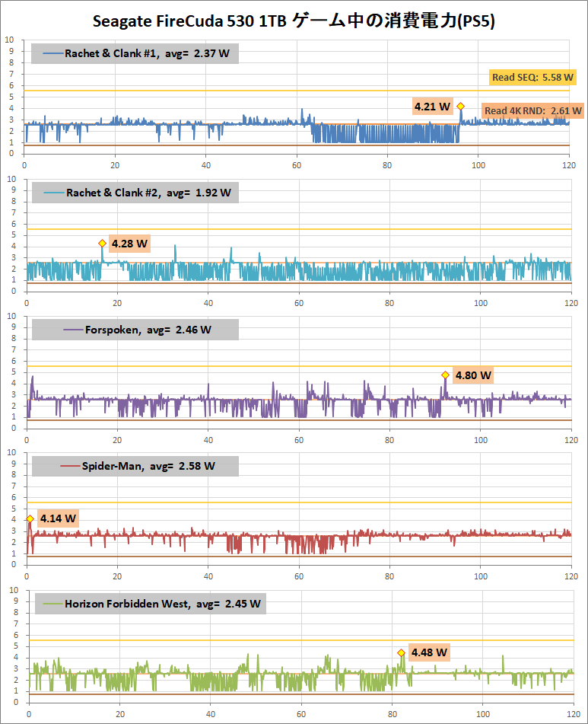The image size is (588, 724).
Task: Click the green line sample in Horizon legend
Action: 53,604
